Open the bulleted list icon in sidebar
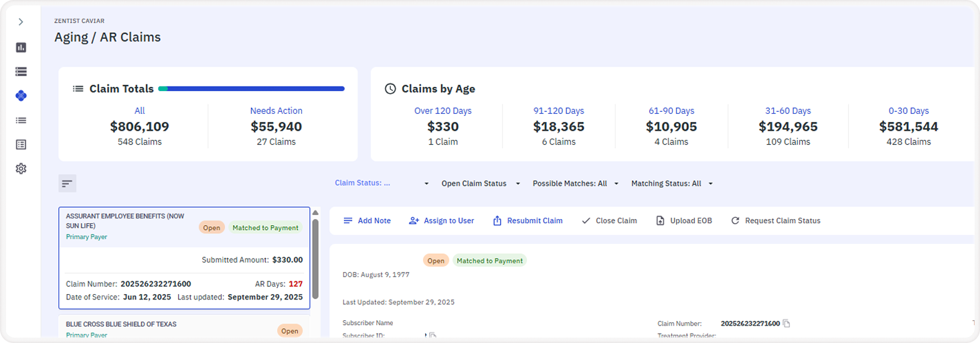 coord(21,121)
